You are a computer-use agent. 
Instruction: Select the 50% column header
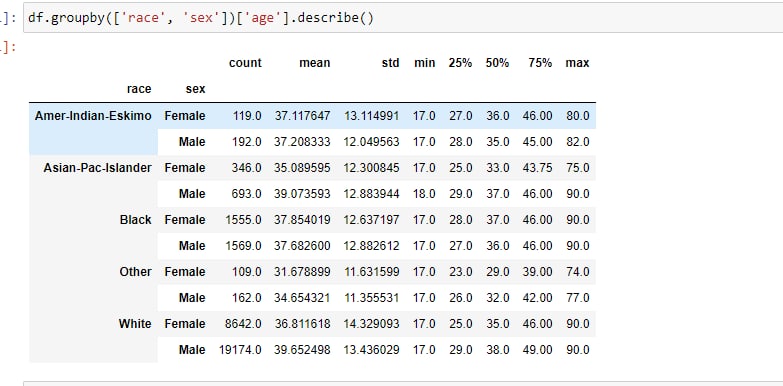click(497, 63)
